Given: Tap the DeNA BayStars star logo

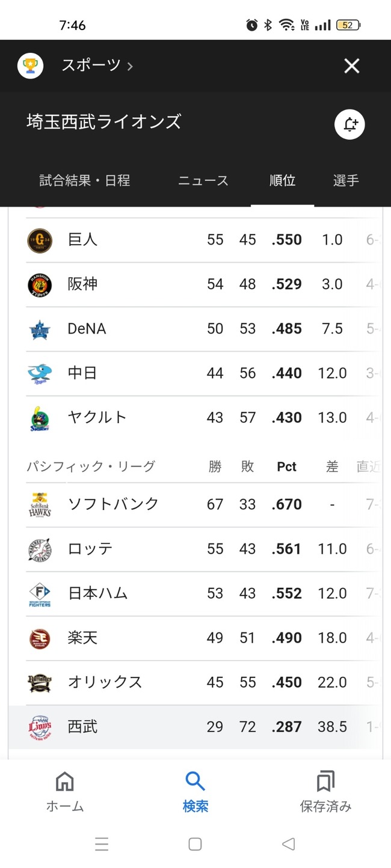Looking at the screenshot, I should click(40, 329).
